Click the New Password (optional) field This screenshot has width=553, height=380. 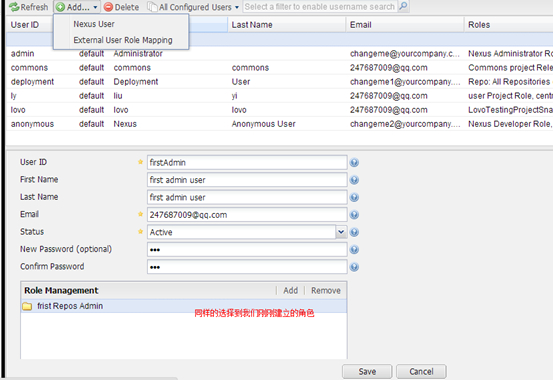[x=247, y=250]
